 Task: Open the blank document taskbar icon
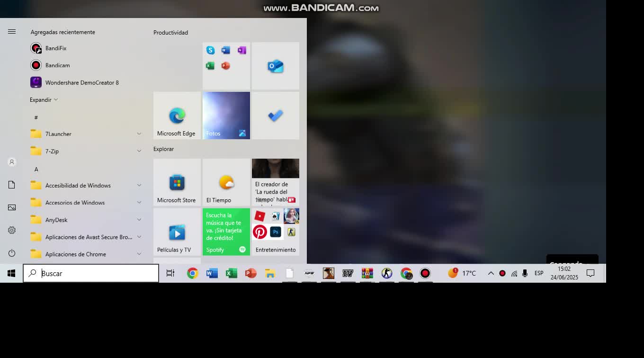(289, 273)
